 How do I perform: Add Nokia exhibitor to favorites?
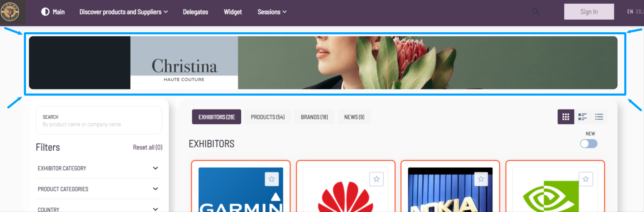481,179
